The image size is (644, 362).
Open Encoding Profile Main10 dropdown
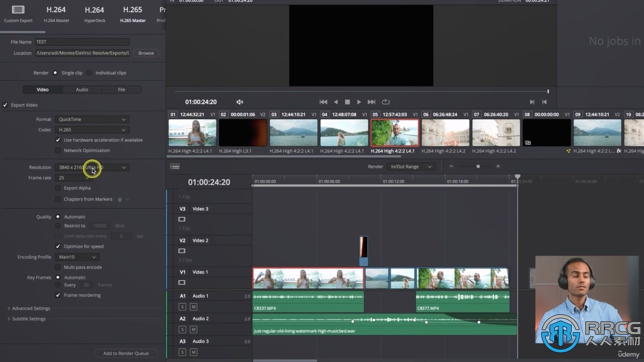(x=76, y=257)
